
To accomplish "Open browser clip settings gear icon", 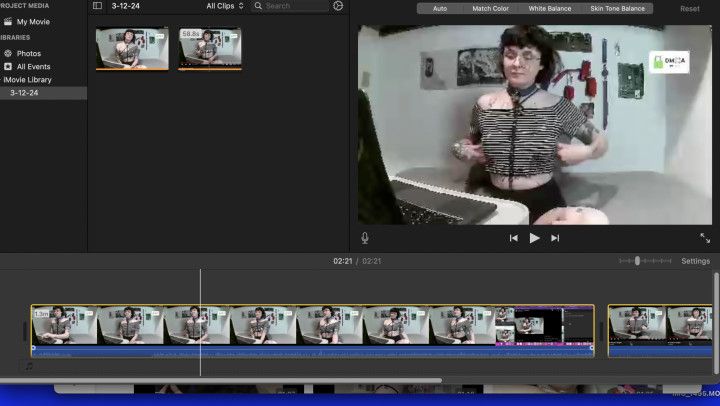I will coord(338,6).
